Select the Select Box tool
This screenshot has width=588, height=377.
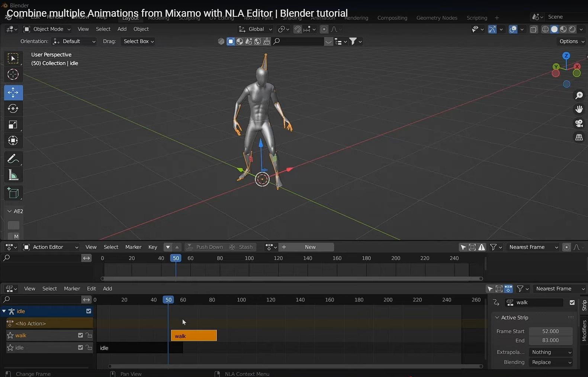(x=13, y=58)
